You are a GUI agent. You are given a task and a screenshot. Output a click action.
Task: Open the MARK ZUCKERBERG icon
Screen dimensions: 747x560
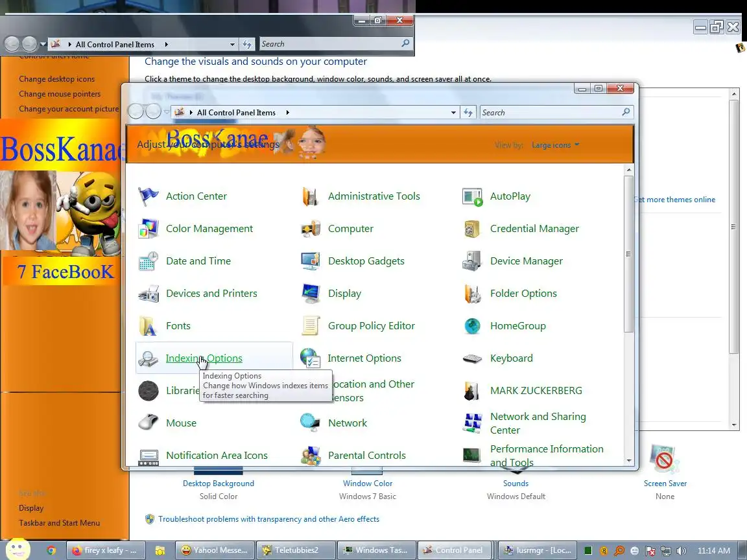click(x=472, y=390)
